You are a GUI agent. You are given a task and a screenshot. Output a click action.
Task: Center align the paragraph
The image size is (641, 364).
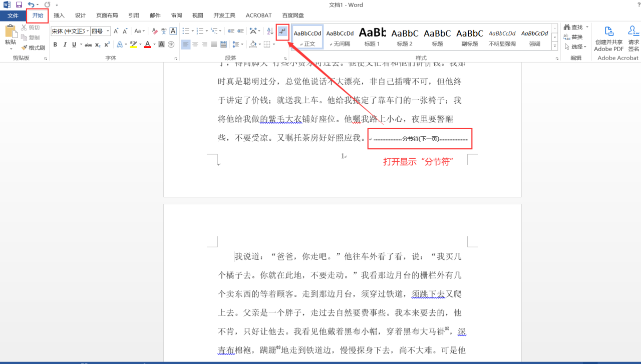195,45
